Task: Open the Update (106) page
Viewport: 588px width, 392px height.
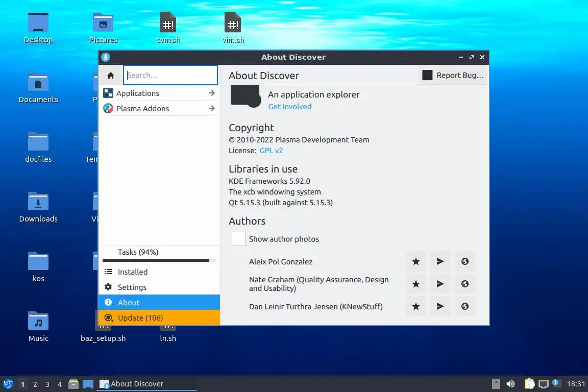Action: (159, 317)
